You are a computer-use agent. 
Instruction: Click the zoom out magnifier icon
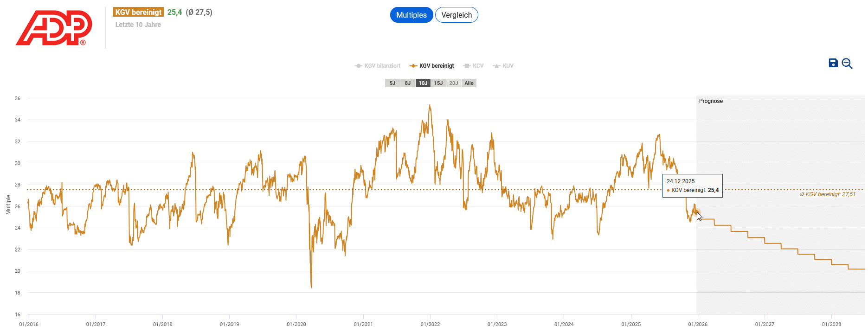[847, 64]
